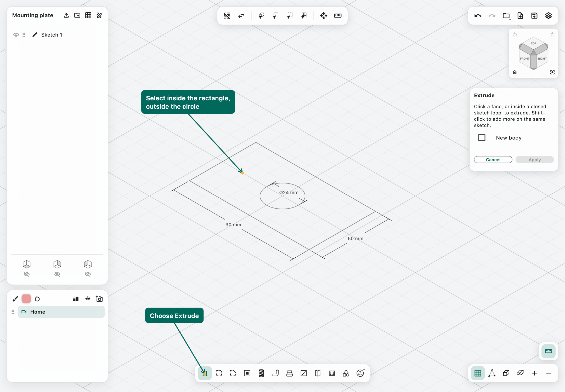This screenshot has width=565, height=392.
Task: Click the home view icon under view cube
Action: pyautogui.click(x=515, y=72)
